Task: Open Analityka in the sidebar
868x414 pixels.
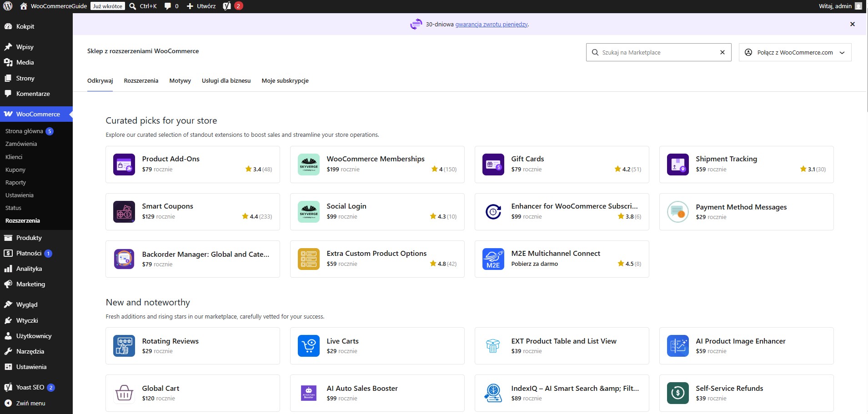Action: click(x=36, y=269)
